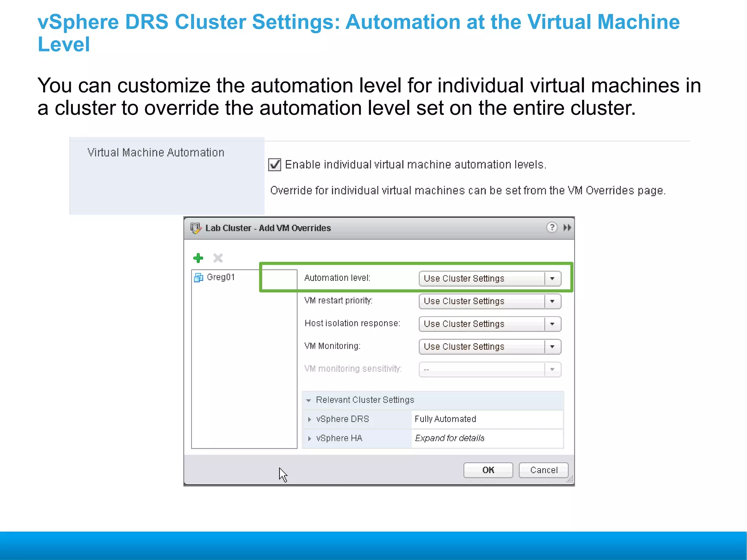Click the VM restart priority label
Screen dimensions: 747x560
point(338,300)
